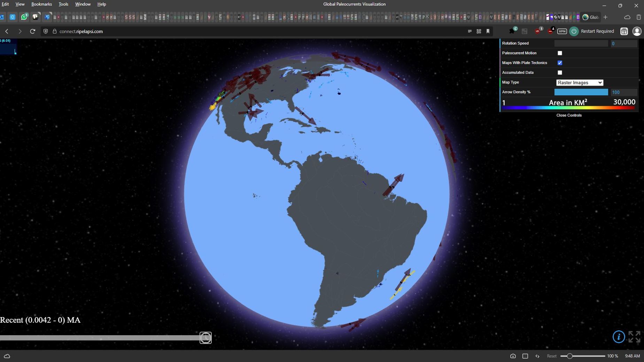Open the blue info icon on globe view
Image resolution: width=644 pixels, height=362 pixels.
(619, 337)
